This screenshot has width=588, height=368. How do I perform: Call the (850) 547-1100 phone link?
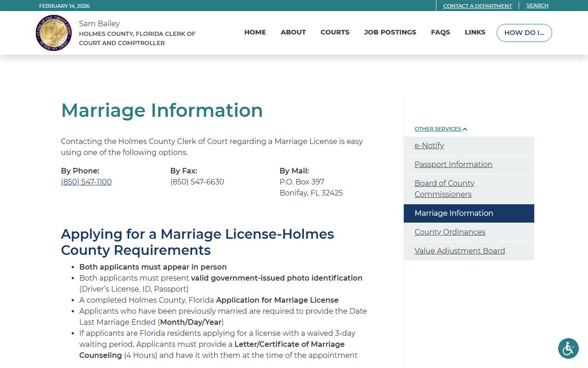click(86, 182)
